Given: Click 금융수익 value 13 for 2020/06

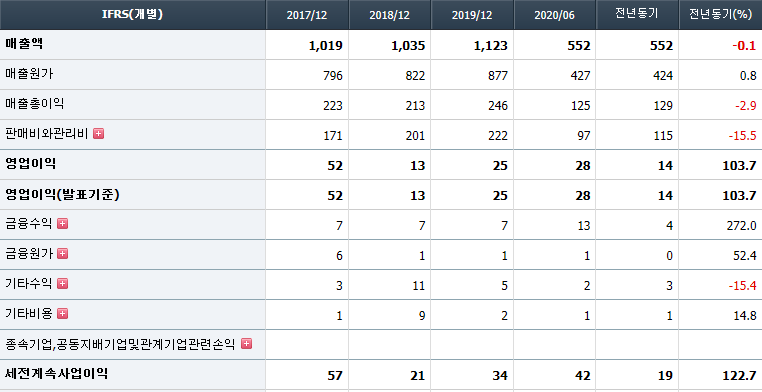Looking at the screenshot, I should click(x=584, y=226).
